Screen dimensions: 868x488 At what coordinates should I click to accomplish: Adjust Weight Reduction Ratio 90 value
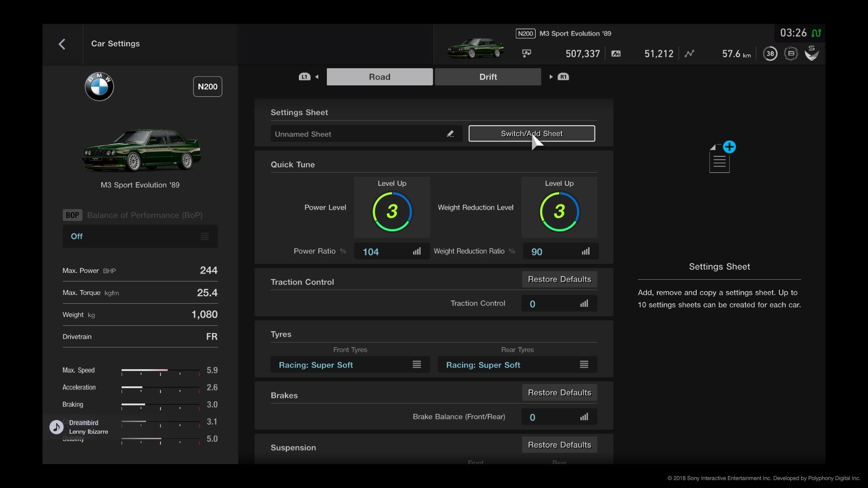click(x=561, y=251)
